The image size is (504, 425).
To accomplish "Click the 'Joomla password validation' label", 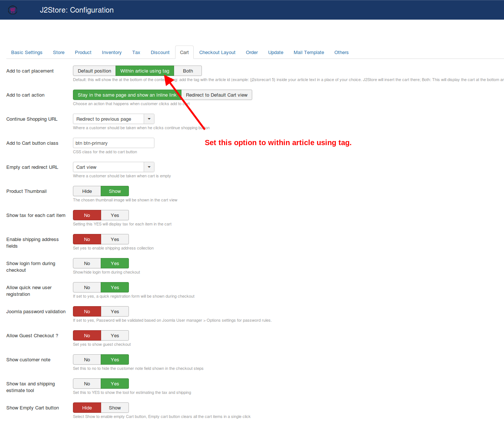I will click(36, 312).
